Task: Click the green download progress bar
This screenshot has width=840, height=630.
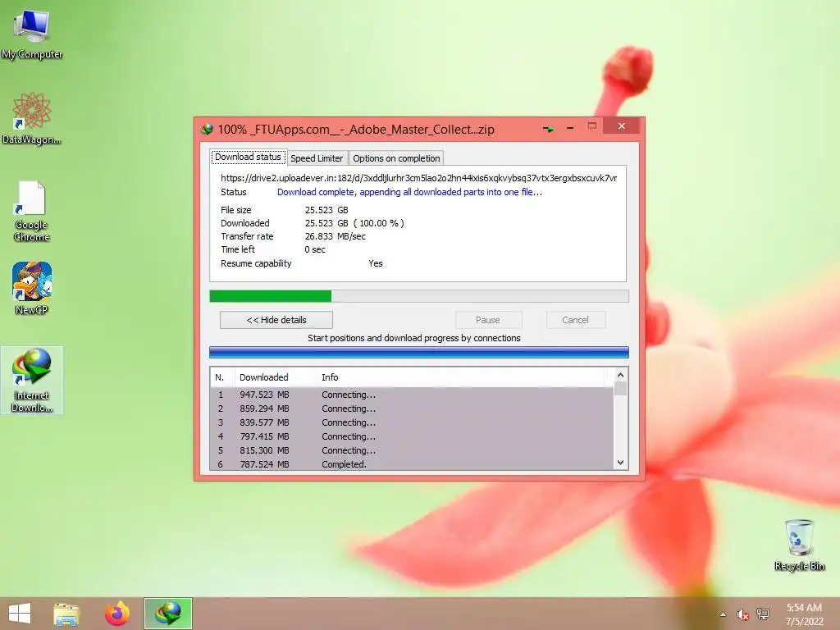Action: pos(419,296)
